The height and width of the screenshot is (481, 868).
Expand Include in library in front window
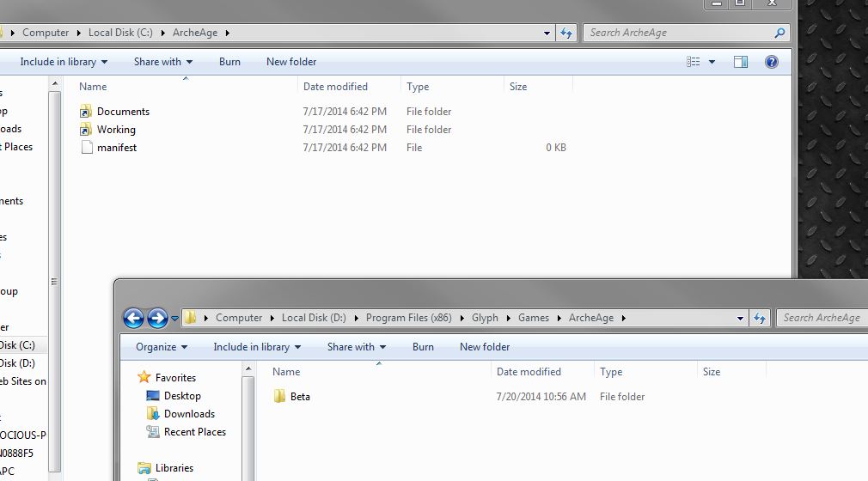tap(257, 347)
